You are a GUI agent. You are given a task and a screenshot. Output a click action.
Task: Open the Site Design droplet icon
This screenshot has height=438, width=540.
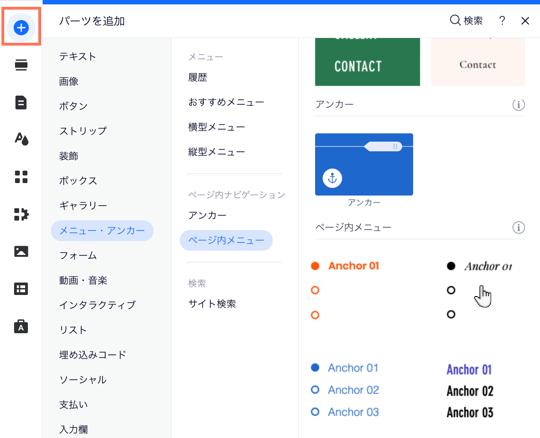point(21,139)
